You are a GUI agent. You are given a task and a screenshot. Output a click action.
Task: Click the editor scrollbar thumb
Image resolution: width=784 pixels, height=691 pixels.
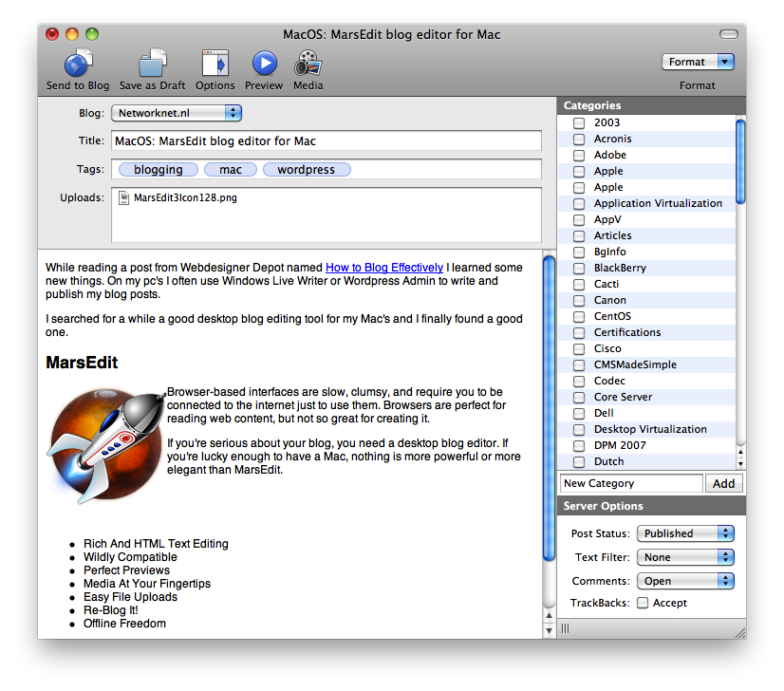549,408
